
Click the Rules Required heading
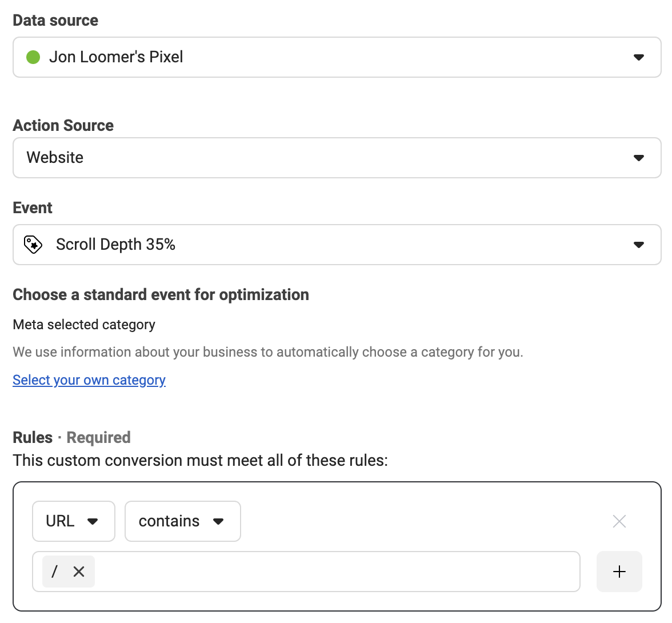click(71, 437)
